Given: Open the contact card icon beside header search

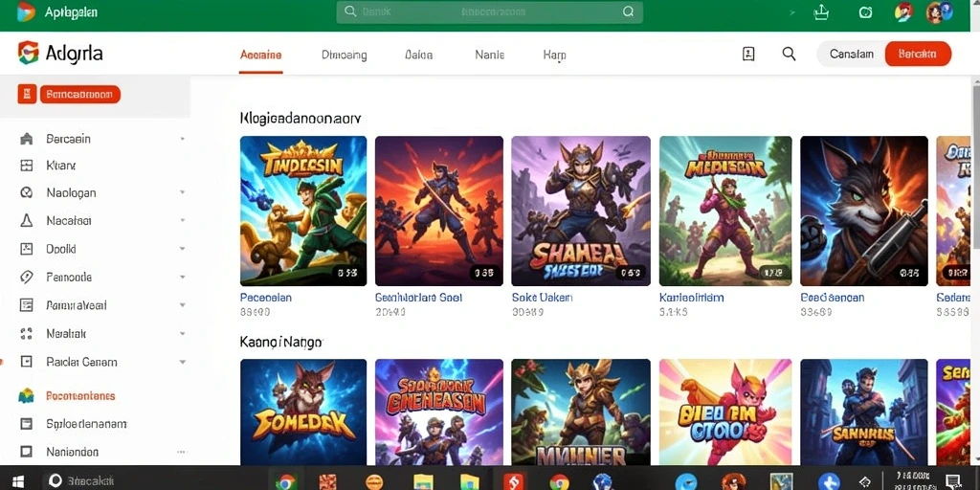Looking at the screenshot, I should pyautogui.click(x=748, y=54).
